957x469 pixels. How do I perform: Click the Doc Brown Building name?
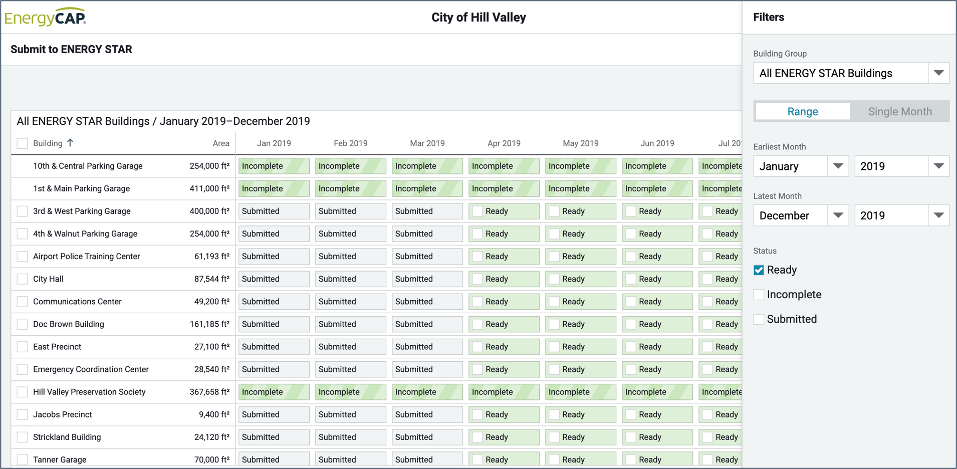pos(68,324)
